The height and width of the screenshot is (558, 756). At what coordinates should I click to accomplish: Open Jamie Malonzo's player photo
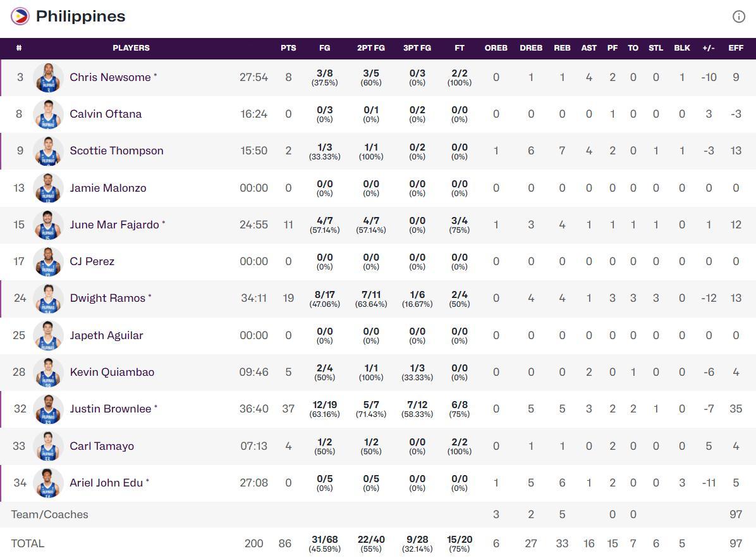click(x=48, y=188)
